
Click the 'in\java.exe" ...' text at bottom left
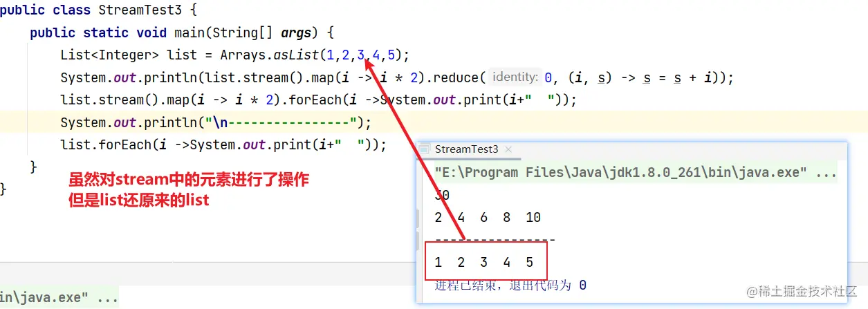pyautogui.click(x=59, y=299)
